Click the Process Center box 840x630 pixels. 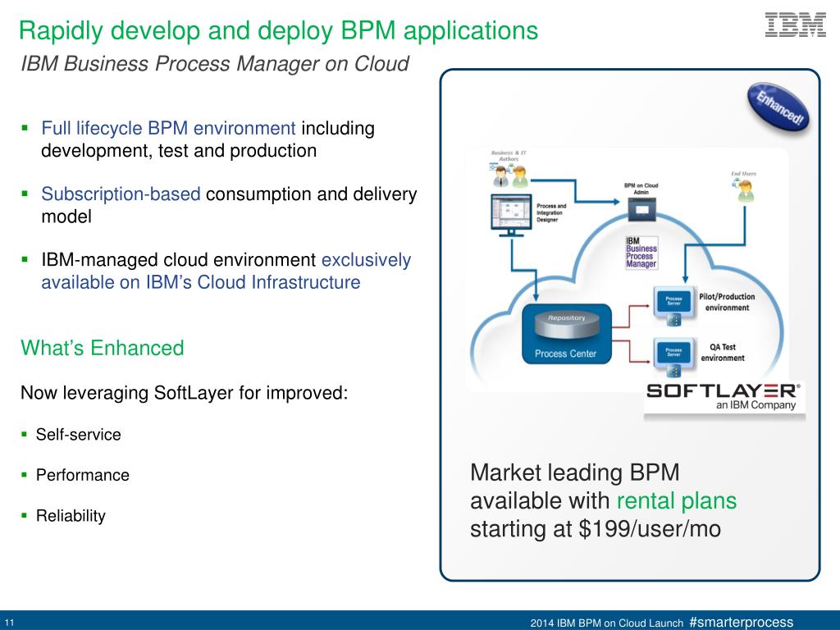pyautogui.click(x=566, y=335)
